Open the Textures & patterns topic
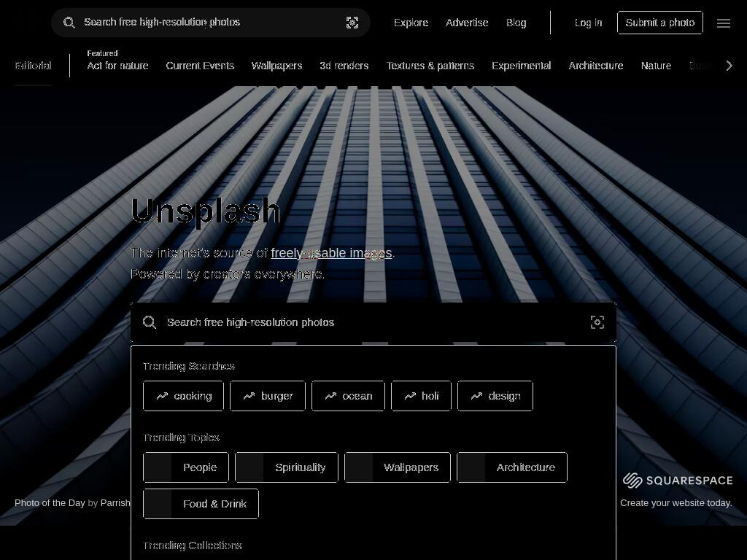This screenshot has width=747, height=560. click(430, 66)
